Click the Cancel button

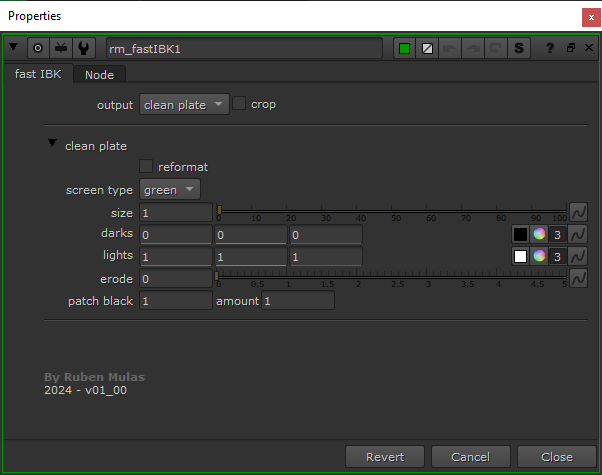pyautogui.click(x=470, y=457)
